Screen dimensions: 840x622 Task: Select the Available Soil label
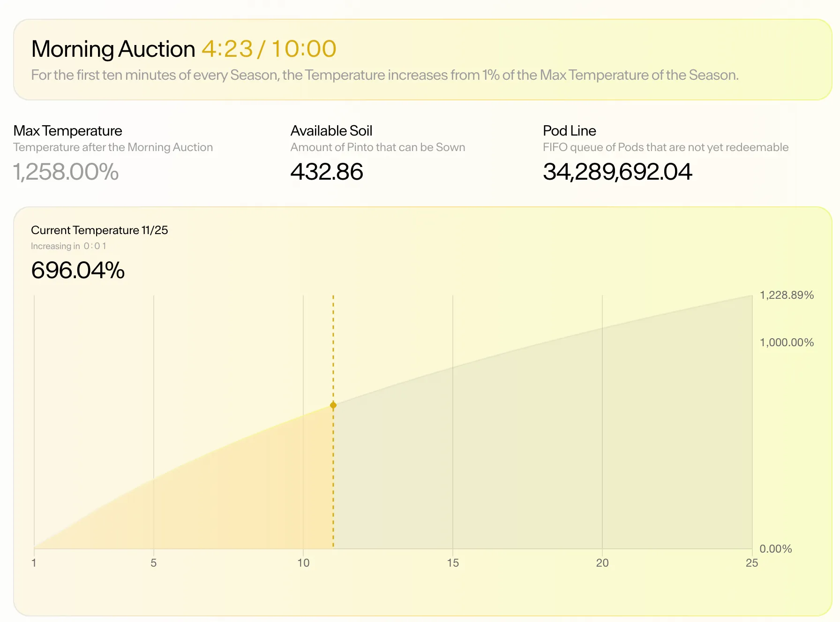click(x=331, y=130)
